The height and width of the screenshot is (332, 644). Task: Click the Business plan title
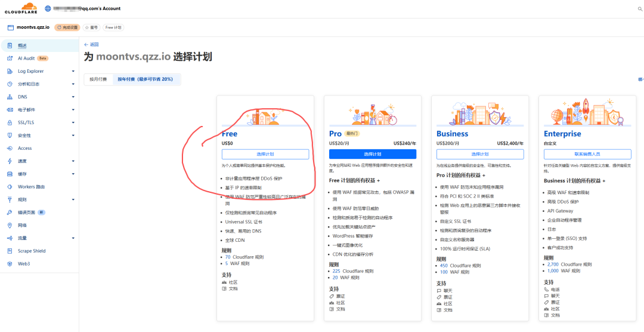click(452, 134)
